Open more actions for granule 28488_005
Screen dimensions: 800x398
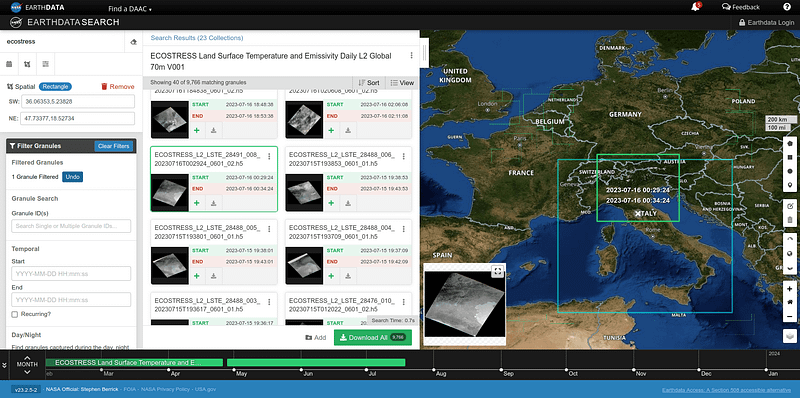click(269, 229)
